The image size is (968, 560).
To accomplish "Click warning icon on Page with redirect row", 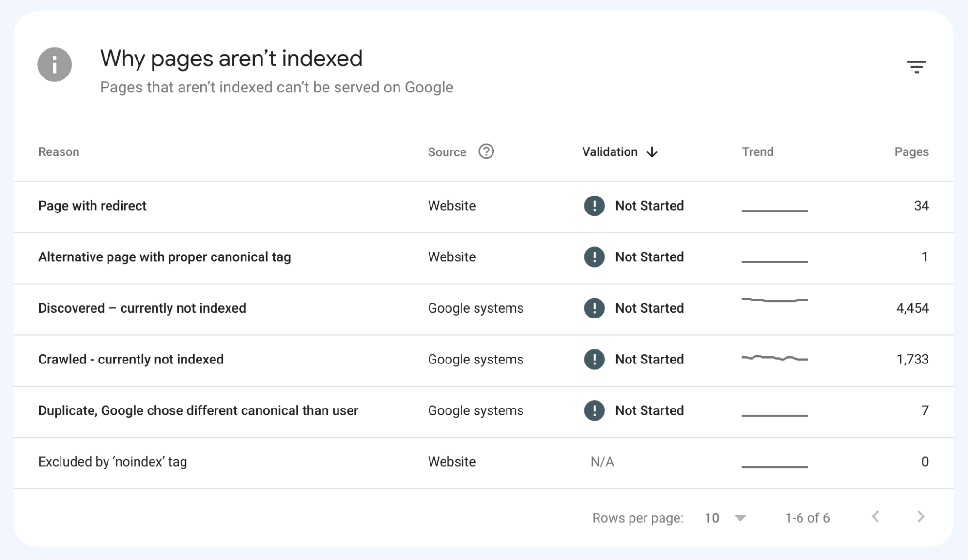I will coord(595,206).
